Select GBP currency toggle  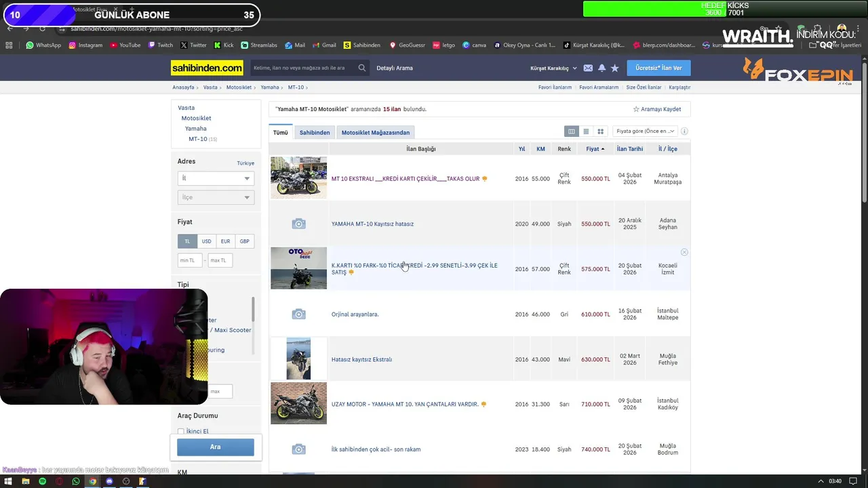pyautogui.click(x=244, y=241)
